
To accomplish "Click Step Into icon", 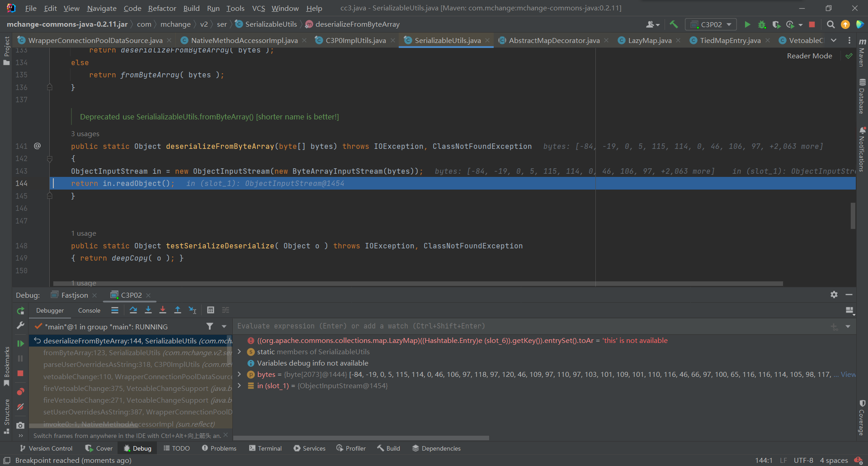I will click(148, 310).
